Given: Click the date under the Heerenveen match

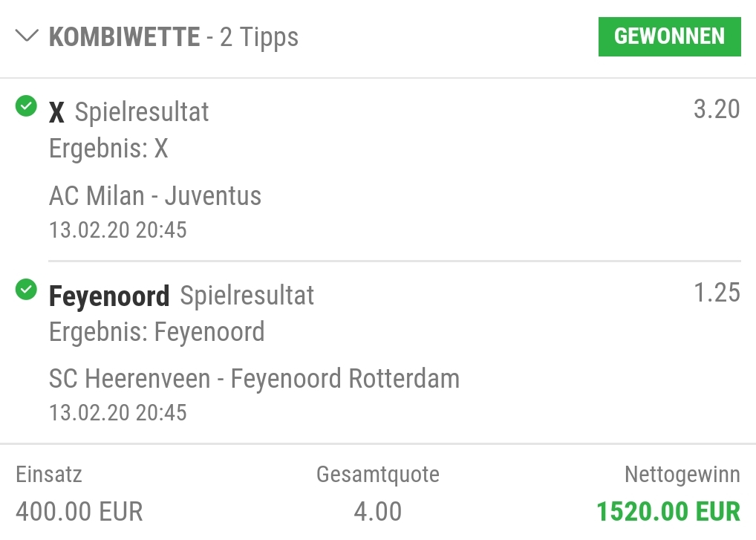Looking at the screenshot, I should click(118, 412).
